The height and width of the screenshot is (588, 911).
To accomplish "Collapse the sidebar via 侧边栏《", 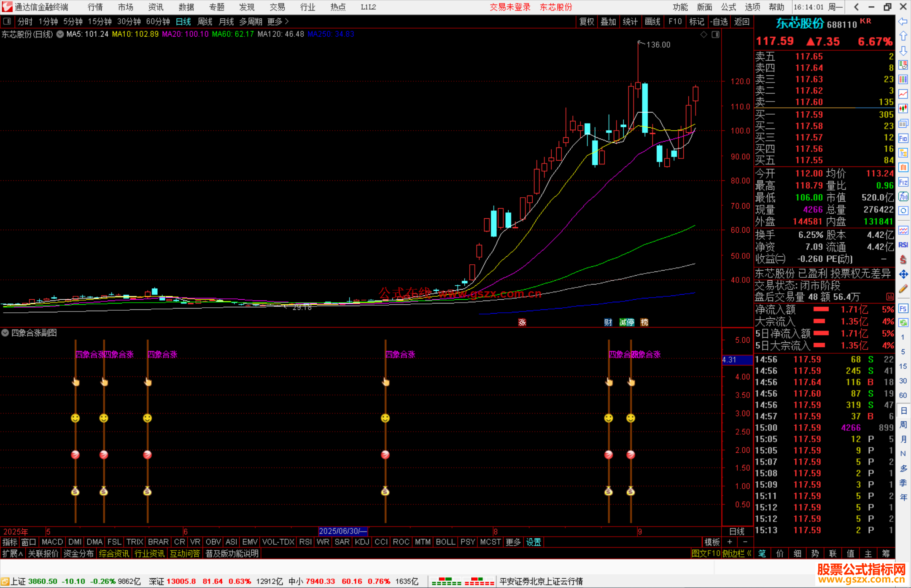I will (x=737, y=553).
